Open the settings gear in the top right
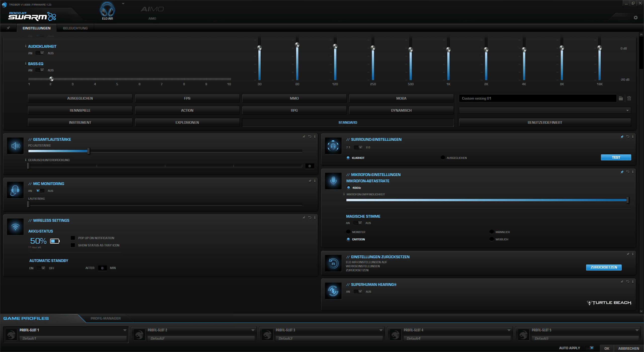This screenshot has height=352, width=644. click(x=635, y=18)
